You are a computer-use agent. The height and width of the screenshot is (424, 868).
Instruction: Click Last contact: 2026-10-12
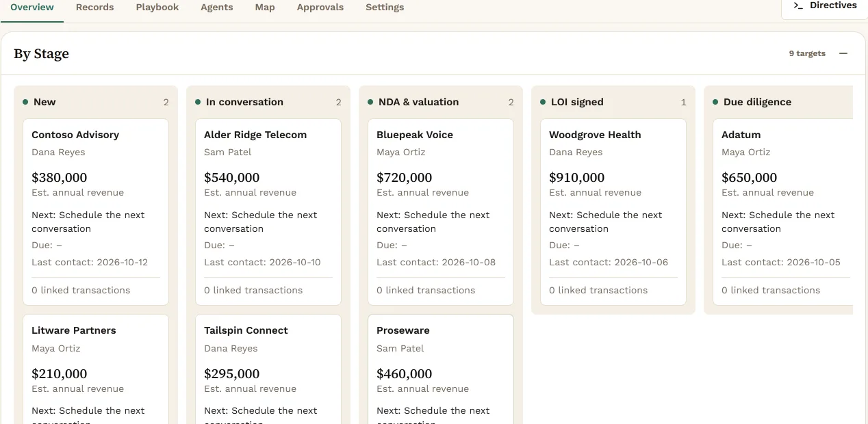tap(90, 262)
